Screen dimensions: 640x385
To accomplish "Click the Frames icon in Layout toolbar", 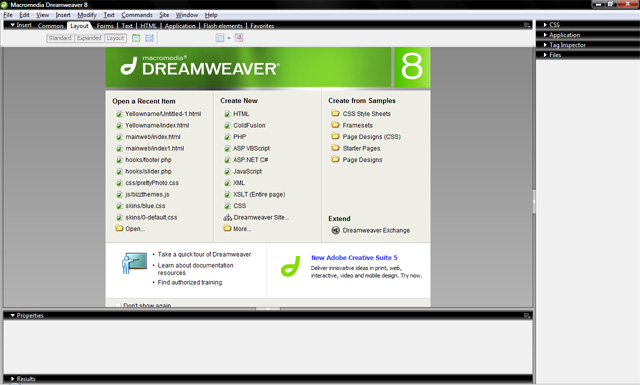I will click(x=220, y=38).
